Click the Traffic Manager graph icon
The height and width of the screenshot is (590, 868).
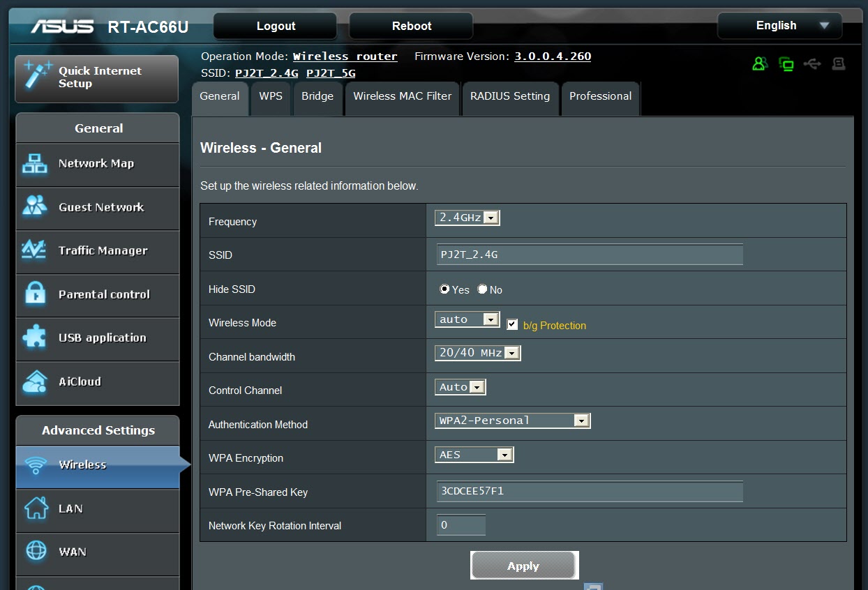(35, 250)
